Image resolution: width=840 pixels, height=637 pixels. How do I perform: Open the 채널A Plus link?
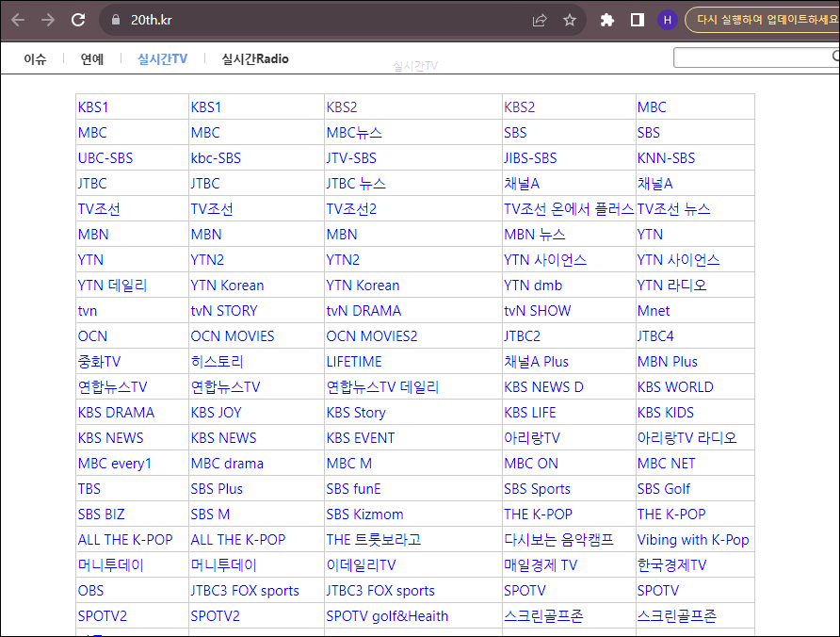click(536, 362)
